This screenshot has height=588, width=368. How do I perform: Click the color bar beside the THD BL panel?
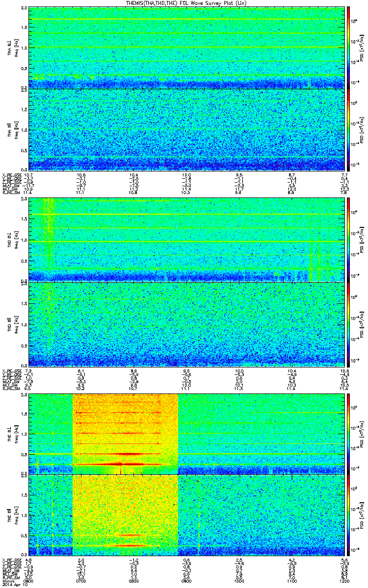click(x=348, y=239)
